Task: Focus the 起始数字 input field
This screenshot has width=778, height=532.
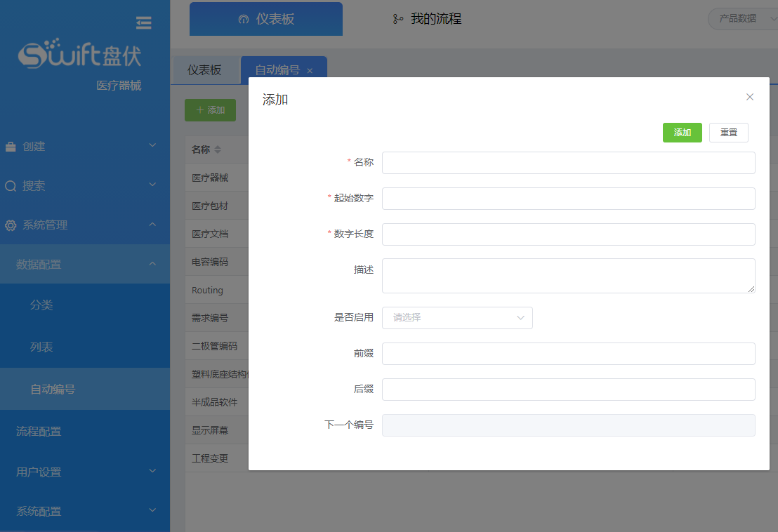Action: tap(569, 199)
